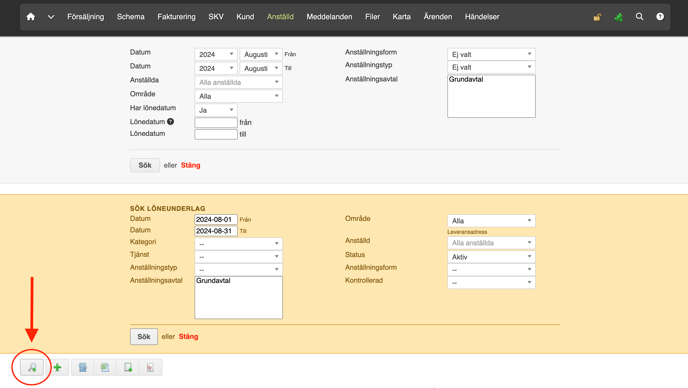
Task: Focus the Lönedatum 'från' input field
Action: coord(216,122)
